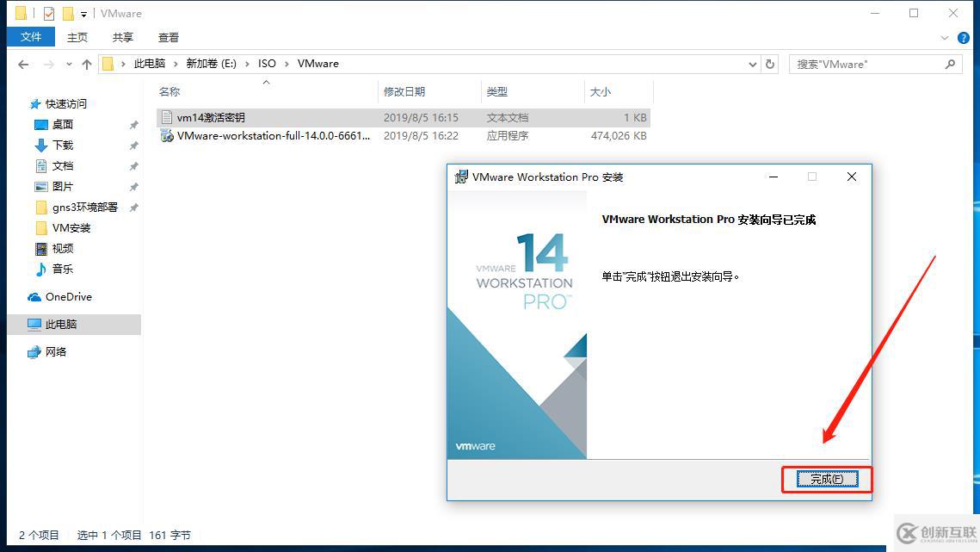Open the vm14激活密钥 text document icon
Viewport: 980px width, 552px height.
(x=169, y=117)
